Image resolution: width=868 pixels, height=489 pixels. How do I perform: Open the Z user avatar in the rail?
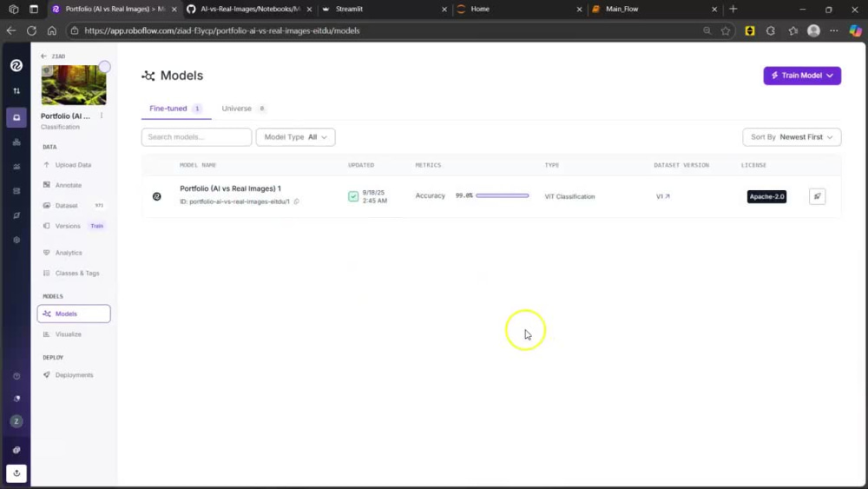tap(16, 421)
